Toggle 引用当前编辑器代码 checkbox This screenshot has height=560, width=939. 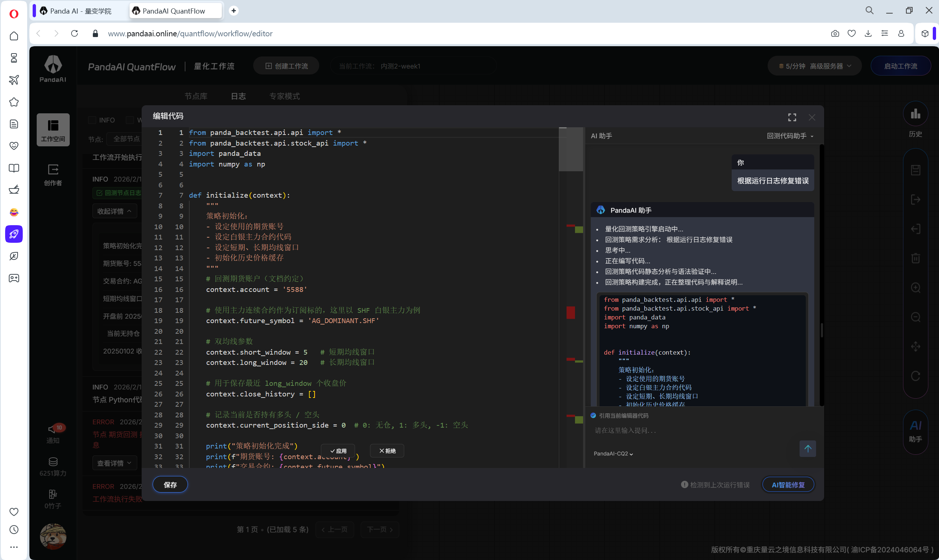pos(593,416)
